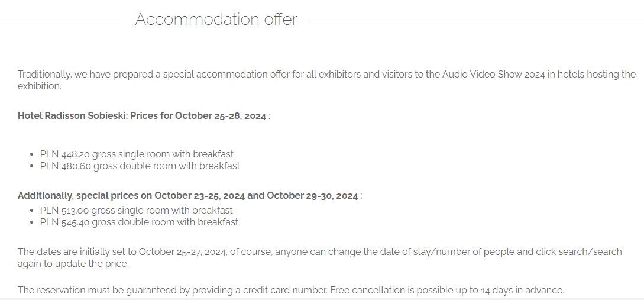Click The reservation must be guaranteed sentence
The height and width of the screenshot is (300, 644).
pyautogui.click(x=171, y=291)
